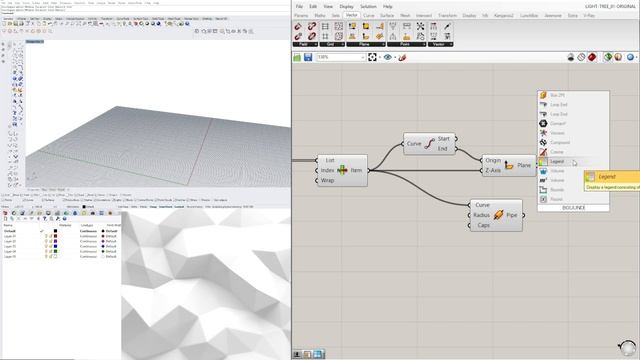Click the green layer color swatch
Viewport: 640px width, 360px height.
click(56, 251)
